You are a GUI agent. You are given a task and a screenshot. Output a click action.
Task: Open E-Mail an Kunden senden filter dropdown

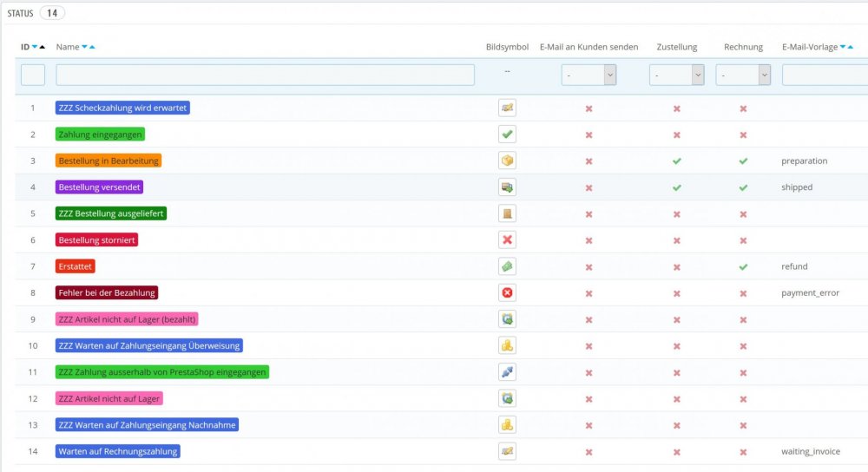click(x=589, y=75)
